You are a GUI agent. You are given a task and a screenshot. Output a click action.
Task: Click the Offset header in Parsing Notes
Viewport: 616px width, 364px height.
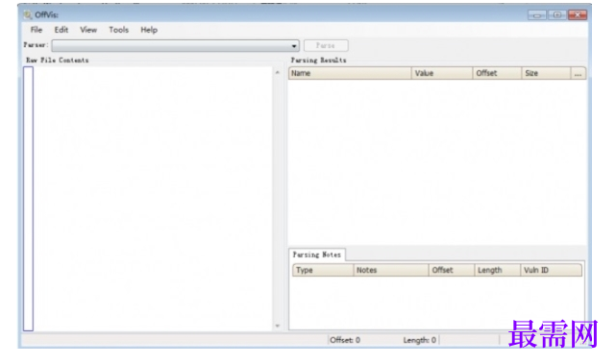pyautogui.click(x=452, y=270)
